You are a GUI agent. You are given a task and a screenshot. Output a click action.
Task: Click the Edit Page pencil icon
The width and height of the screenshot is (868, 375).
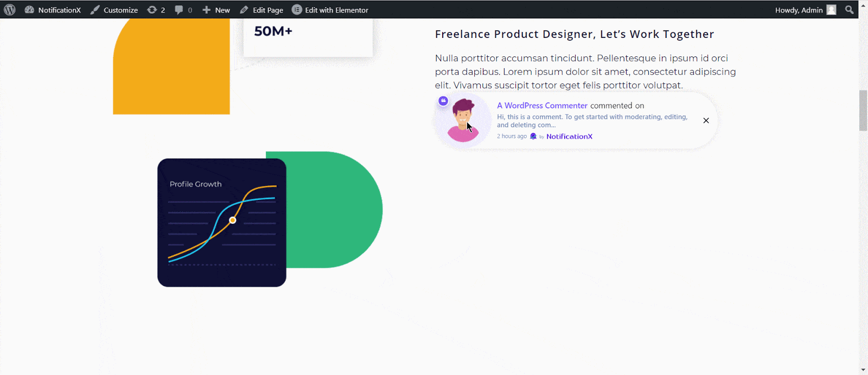pos(244,10)
